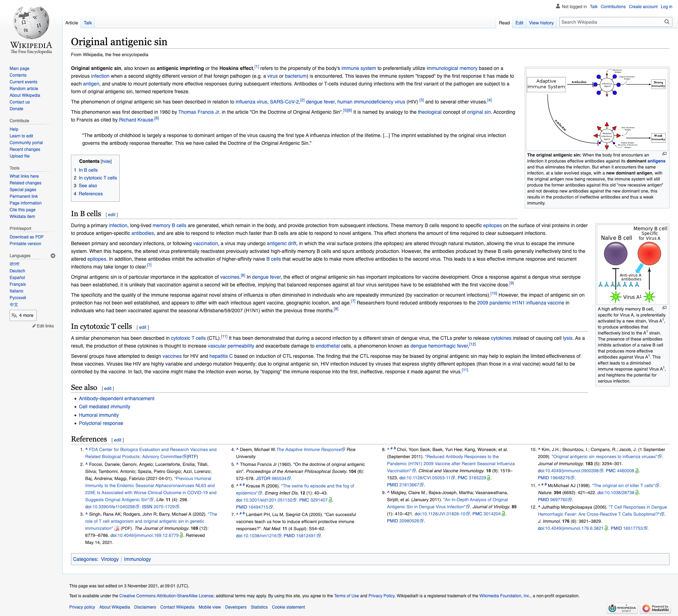Select the Edit tab
The width and height of the screenshot is (678, 616).
point(519,23)
